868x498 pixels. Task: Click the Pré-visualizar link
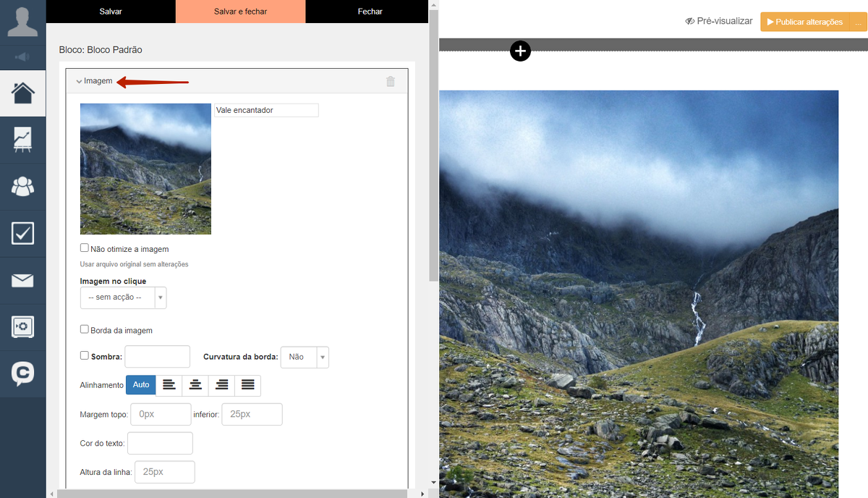719,22
